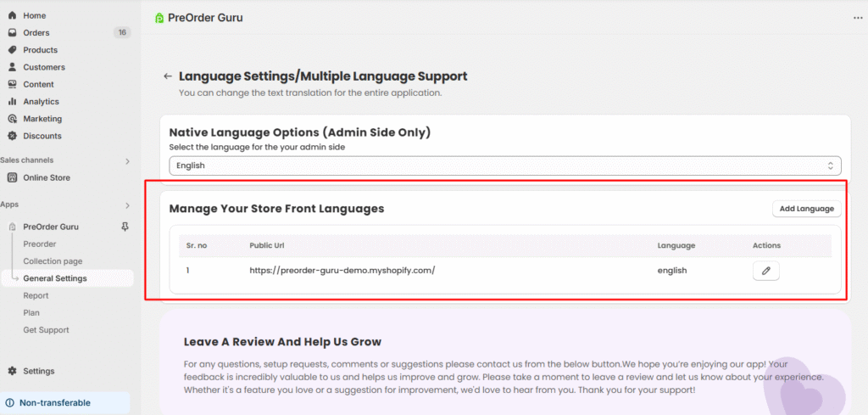Open the Get Support link
The width and height of the screenshot is (868, 415).
(x=46, y=330)
